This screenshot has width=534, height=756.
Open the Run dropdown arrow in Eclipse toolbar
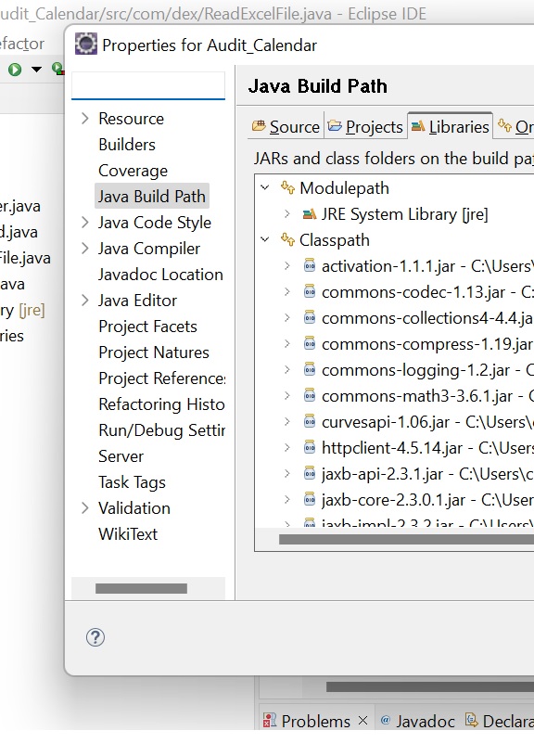tap(36, 70)
